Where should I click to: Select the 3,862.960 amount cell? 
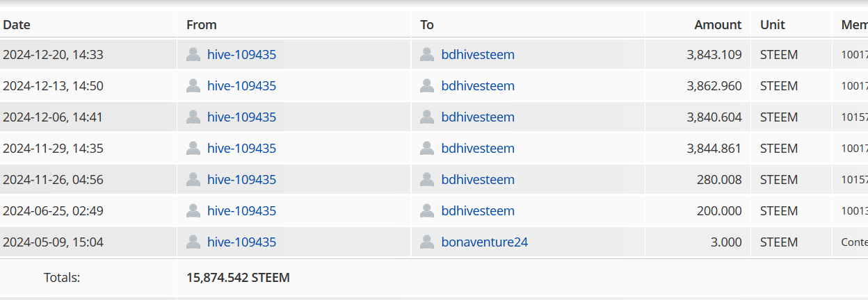pos(714,86)
